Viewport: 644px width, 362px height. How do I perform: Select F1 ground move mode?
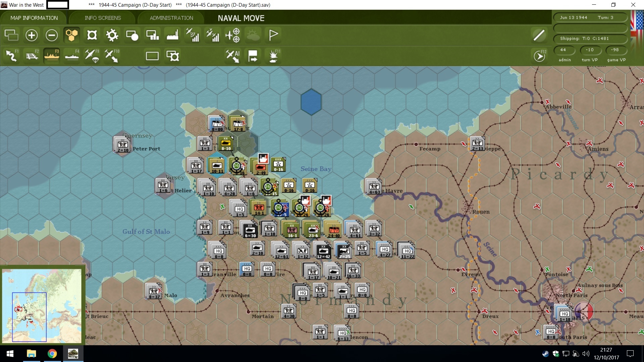click(x=12, y=55)
